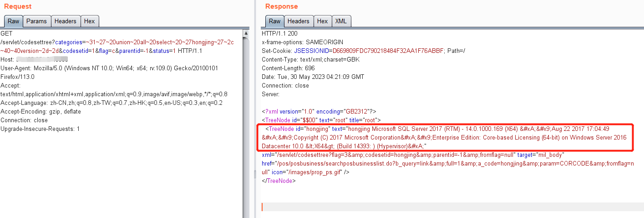Switch to the Request Hex tab
The image size is (644, 218).
pos(90,21)
